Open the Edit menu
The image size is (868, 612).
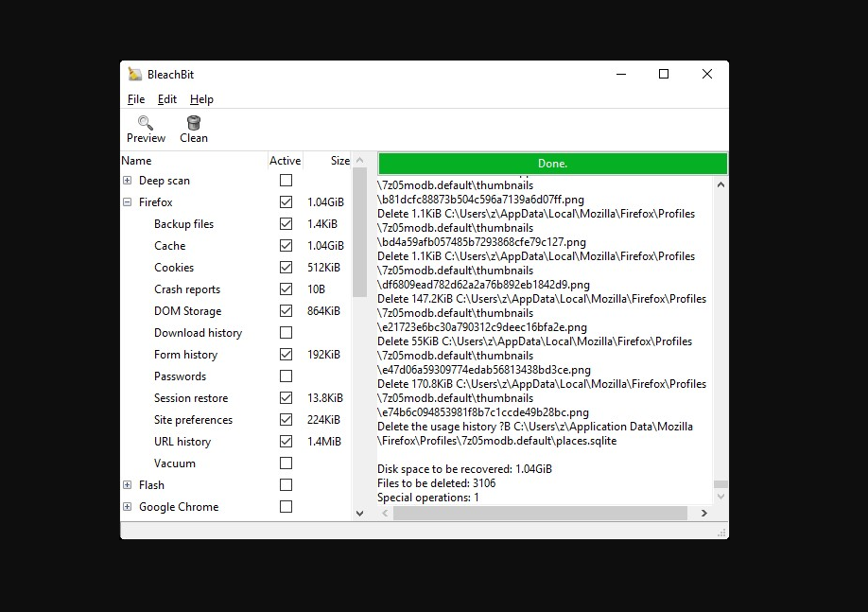(x=167, y=99)
